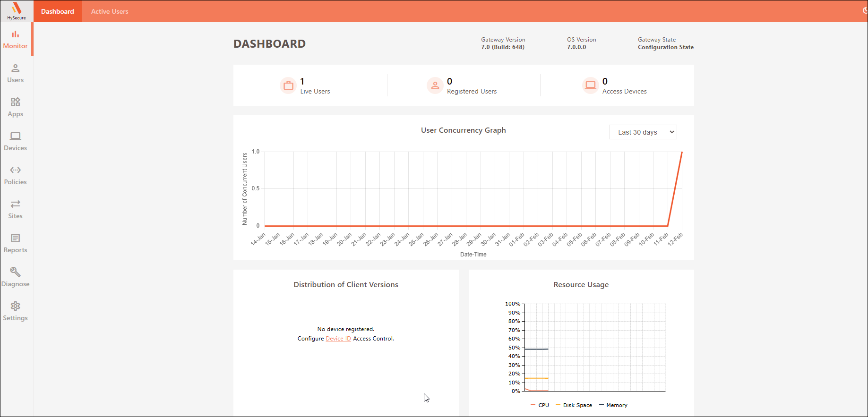Viewport: 868px width, 417px height.
Task: Click the Registered Users person icon
Action: pos(435,86)
